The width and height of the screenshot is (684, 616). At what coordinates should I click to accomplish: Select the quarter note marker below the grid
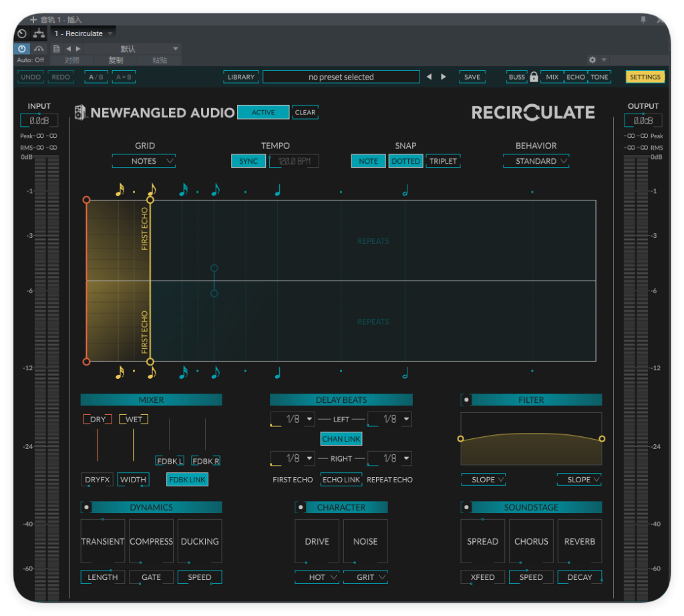point(278,373)
